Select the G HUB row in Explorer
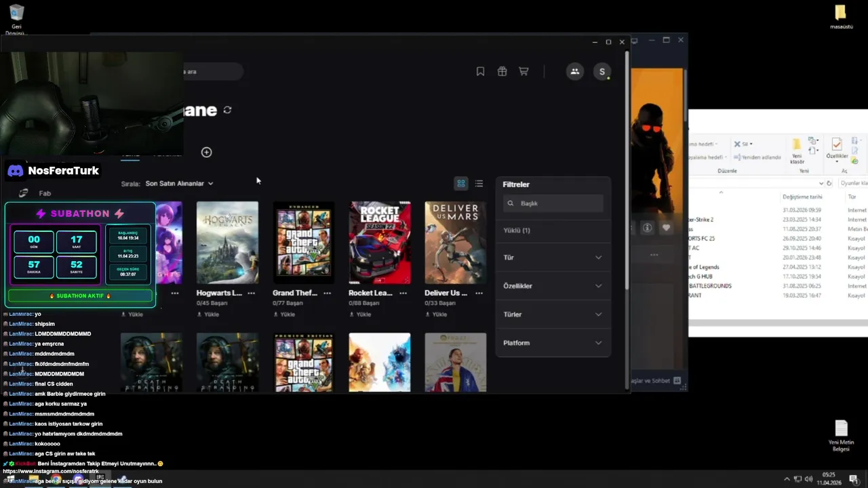Screen dimensions: 868x488 point(778,277)
